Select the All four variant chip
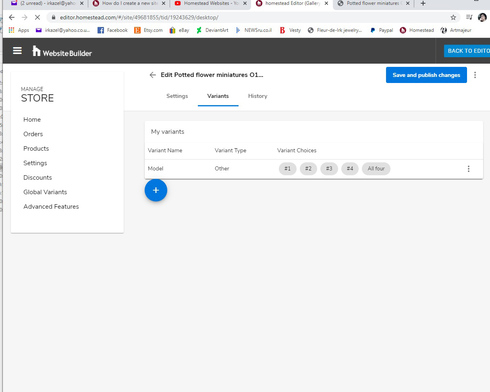This screenshot has width=490, height=392. pos(376,169)
